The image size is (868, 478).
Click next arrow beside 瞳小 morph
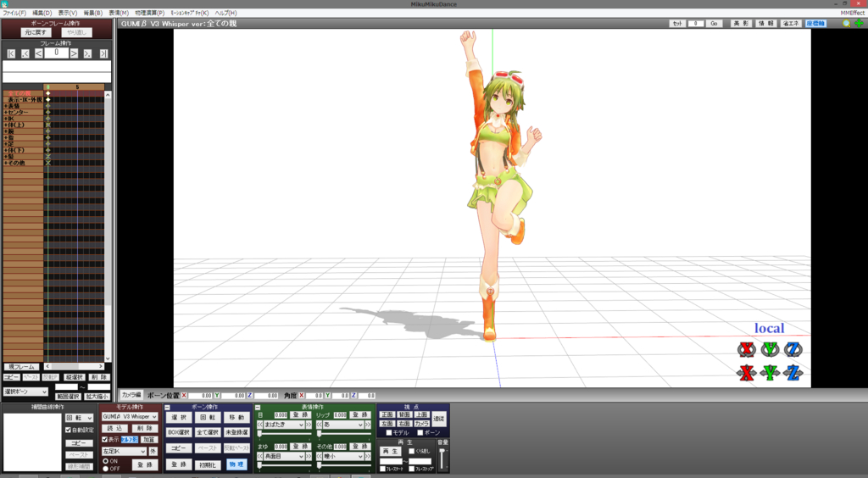tap(368, 457)
